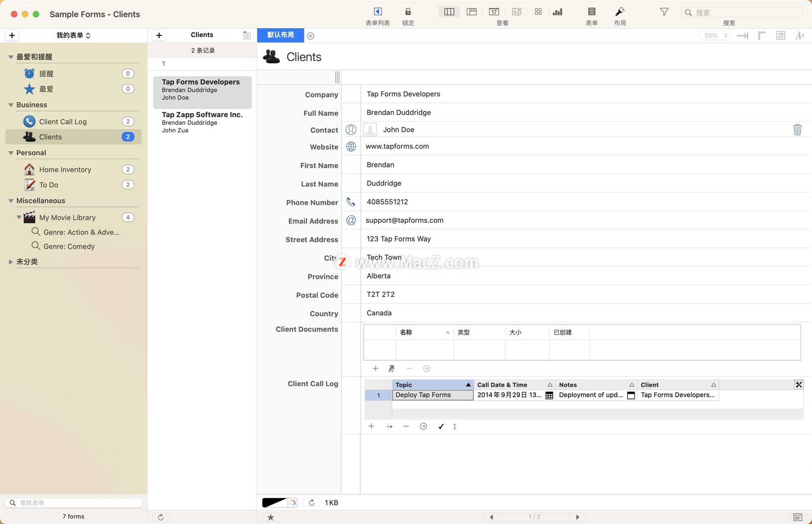Select the 默认布局 tab
This screenshot has height=524, width=812.
point(280,35)
